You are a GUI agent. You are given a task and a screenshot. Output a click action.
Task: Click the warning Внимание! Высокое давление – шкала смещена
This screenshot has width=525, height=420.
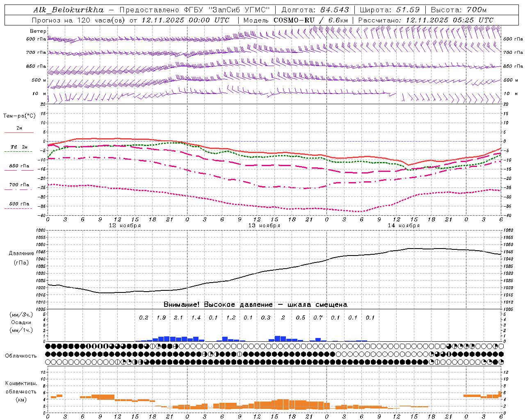point(256,305)
